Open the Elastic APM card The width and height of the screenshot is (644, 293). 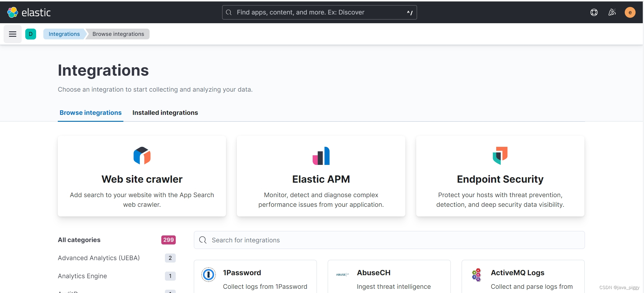click(321, 176)
